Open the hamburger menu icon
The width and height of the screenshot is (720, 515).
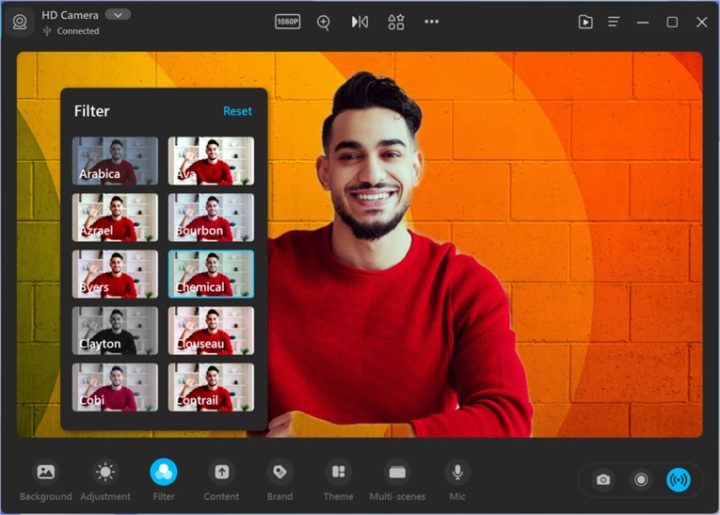[613, 22]
